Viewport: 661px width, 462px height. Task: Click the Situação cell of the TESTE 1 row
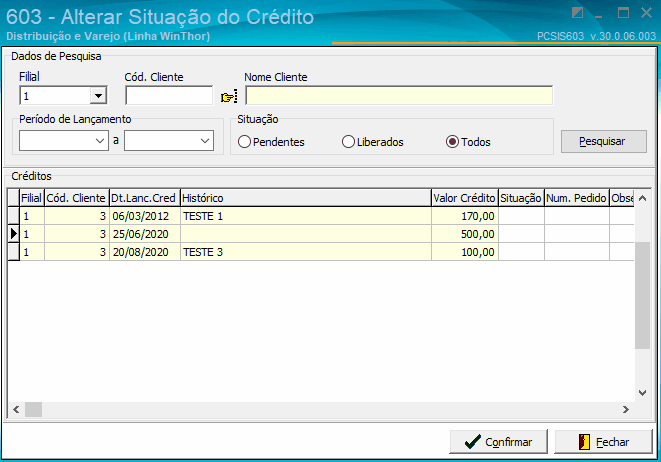click(521, 216)
